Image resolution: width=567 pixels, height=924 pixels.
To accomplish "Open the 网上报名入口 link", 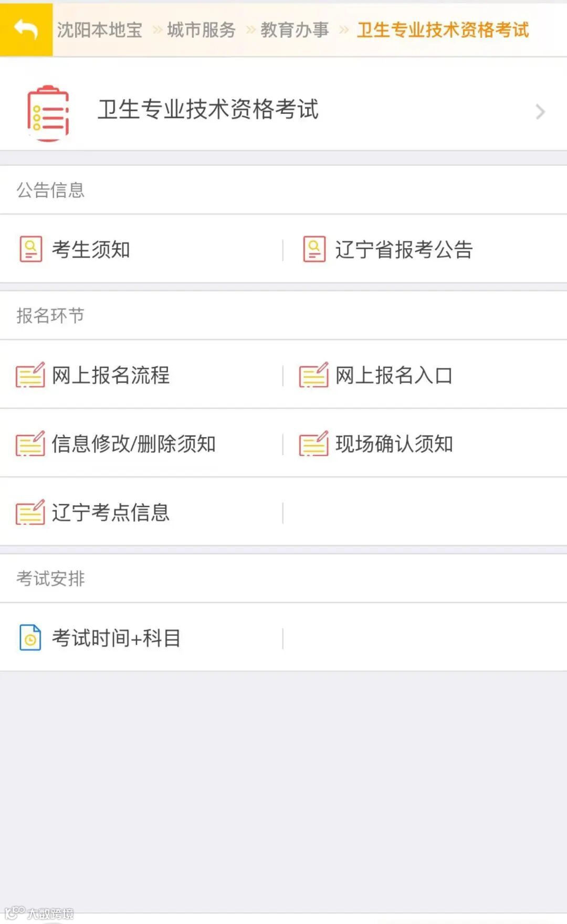I will coord(394,375).
